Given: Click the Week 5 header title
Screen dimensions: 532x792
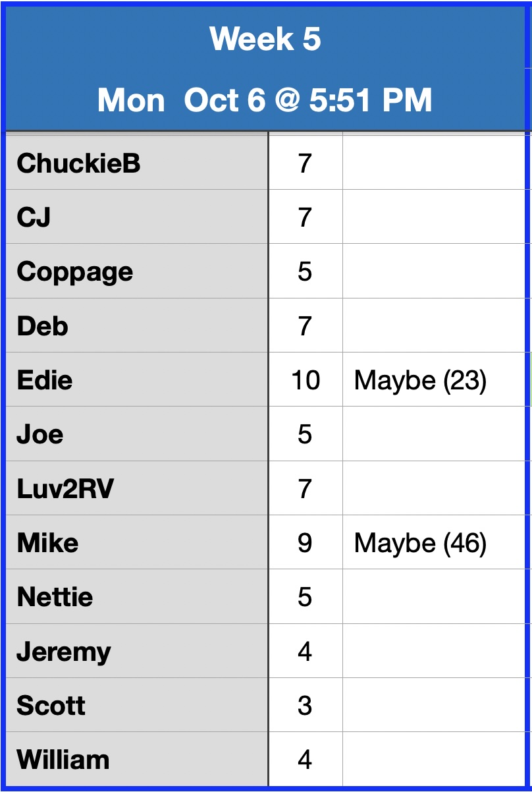Looking at the screenshot, I should (x=265, y=40).
